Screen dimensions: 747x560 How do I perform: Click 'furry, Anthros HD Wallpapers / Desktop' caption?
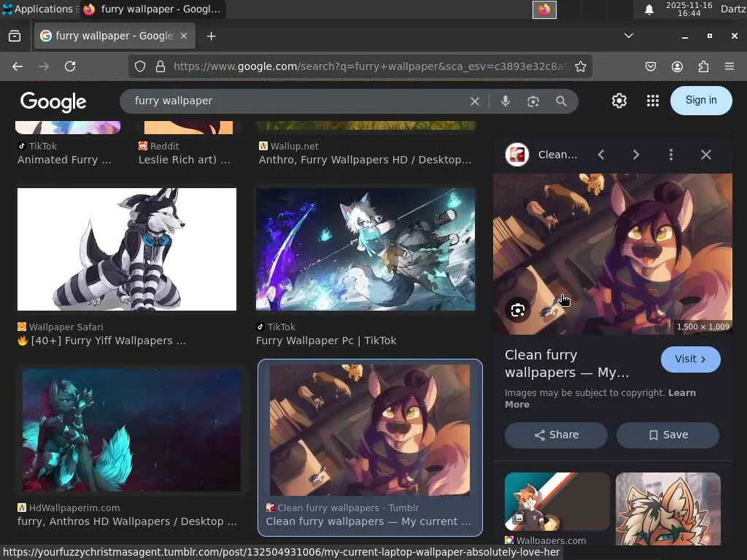127,522
